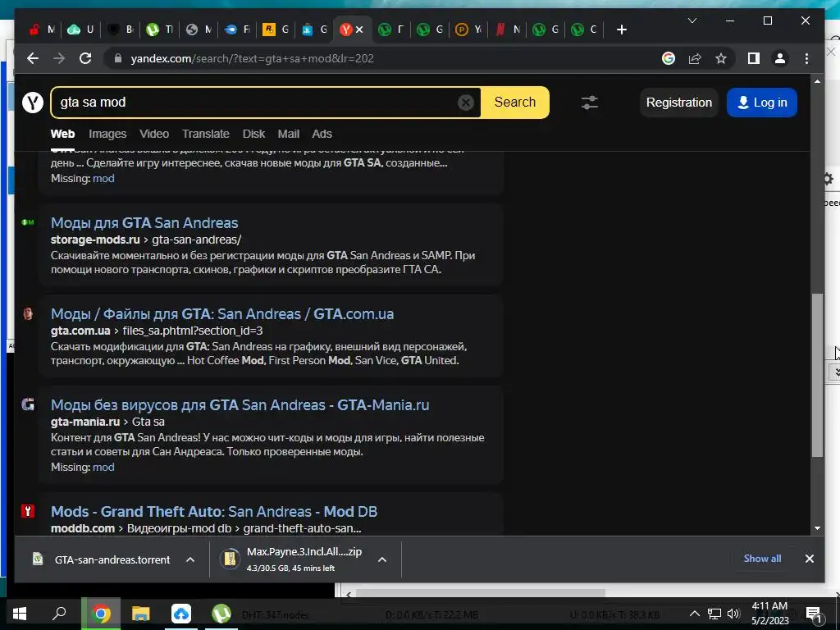Select the Web search tab

tap(62, 134)
